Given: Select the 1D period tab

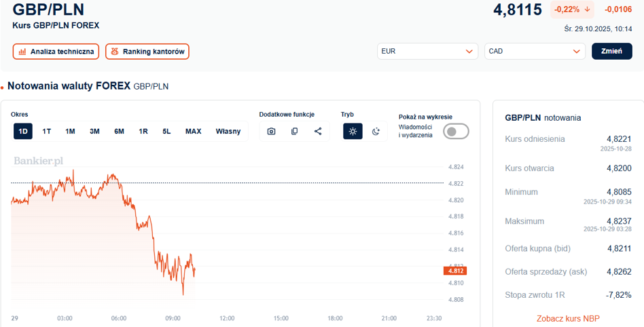Looking at the screenshot, I should (x=23, y=131).
